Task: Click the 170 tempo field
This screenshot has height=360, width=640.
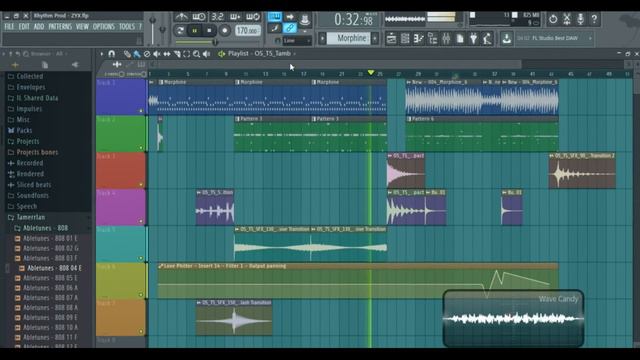Action: 248,31
